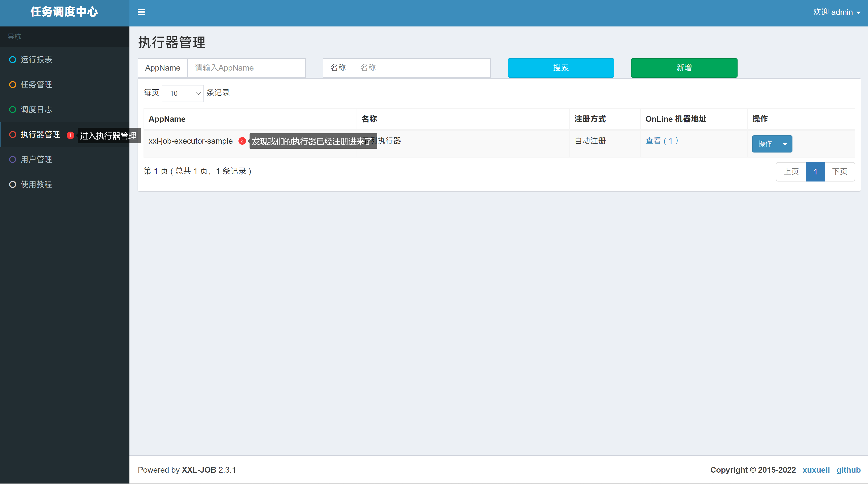Click the 下页 pagination button
Image resolution: width=868 pixels, height=484 pixels.
(839, 172)
